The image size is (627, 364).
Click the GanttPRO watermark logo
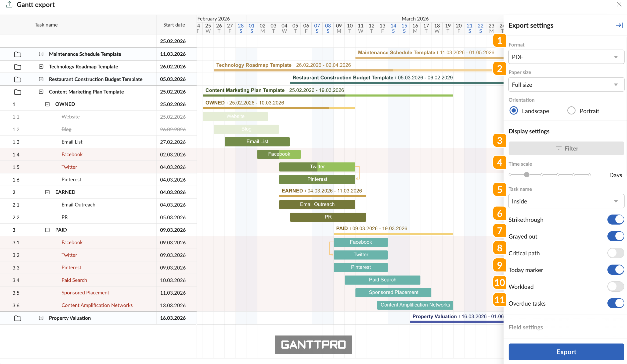tap(313, 344)
